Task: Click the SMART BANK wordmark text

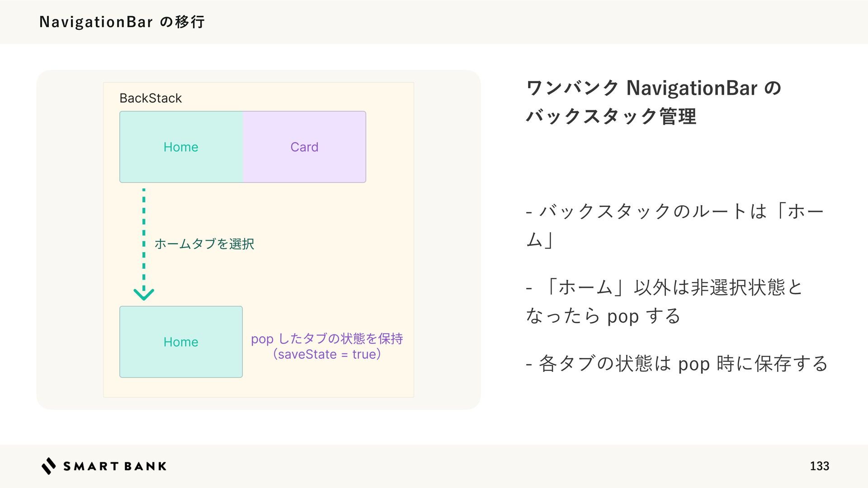Action: 115,466
